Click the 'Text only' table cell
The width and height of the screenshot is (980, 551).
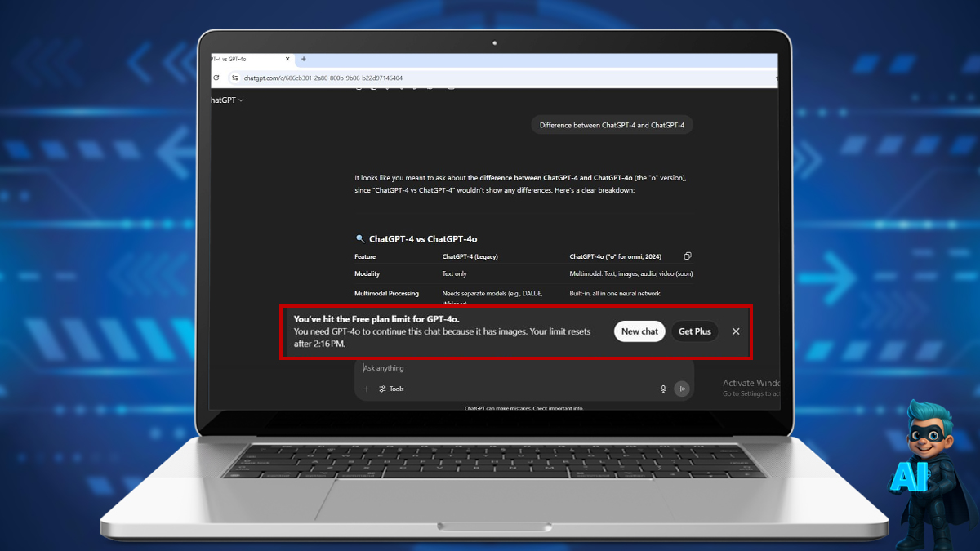point(454,273)
